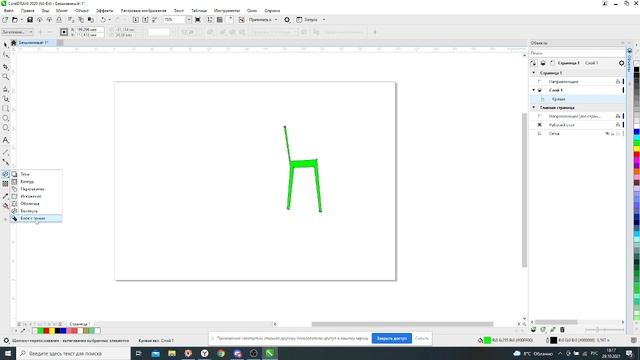Click the Скрыть link in notification
This screenshot has width=640, height=360.
coord(422,338)
